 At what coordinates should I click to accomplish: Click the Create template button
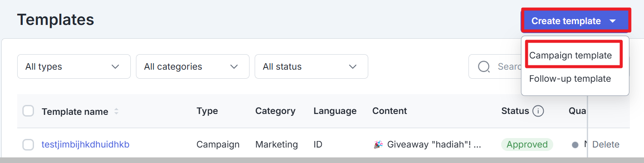coord(576,21)
